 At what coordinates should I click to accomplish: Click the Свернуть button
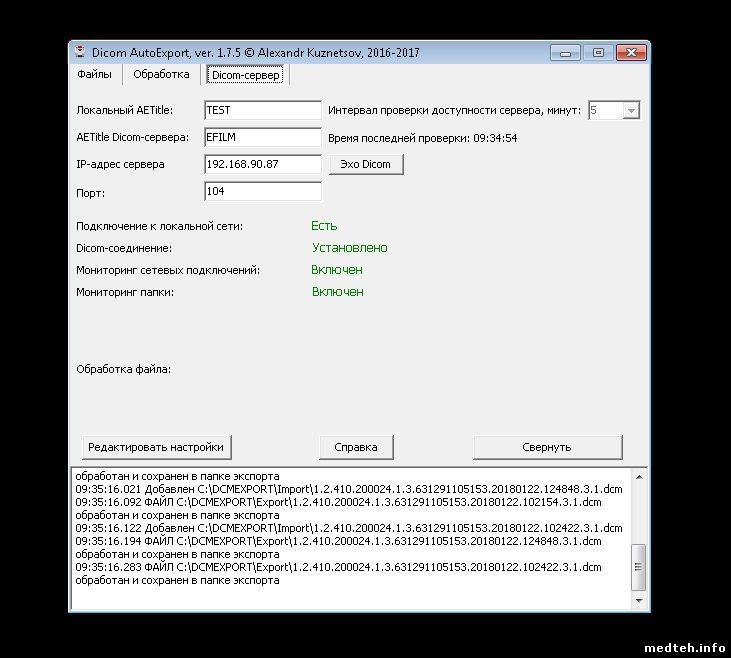pyautogui.click(x=547, y=447)
